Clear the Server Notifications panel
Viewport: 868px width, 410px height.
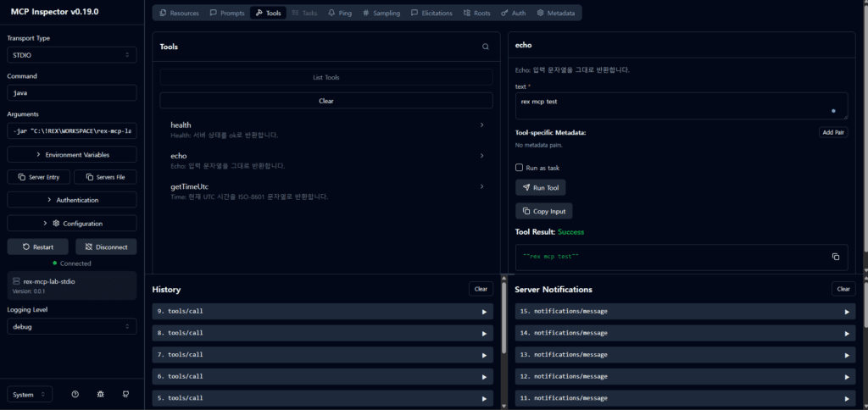[843, 289]
